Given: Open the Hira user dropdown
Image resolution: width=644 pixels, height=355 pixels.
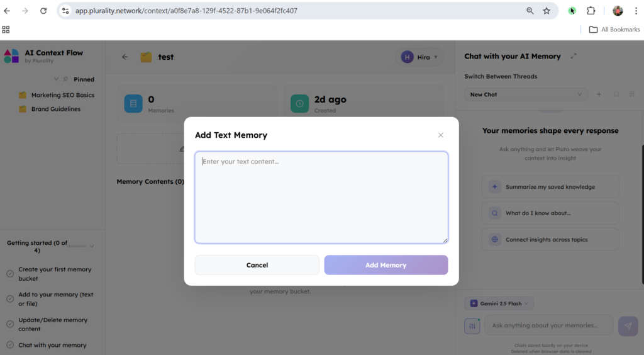Looking at the screenshot, I should click(419, 57).
